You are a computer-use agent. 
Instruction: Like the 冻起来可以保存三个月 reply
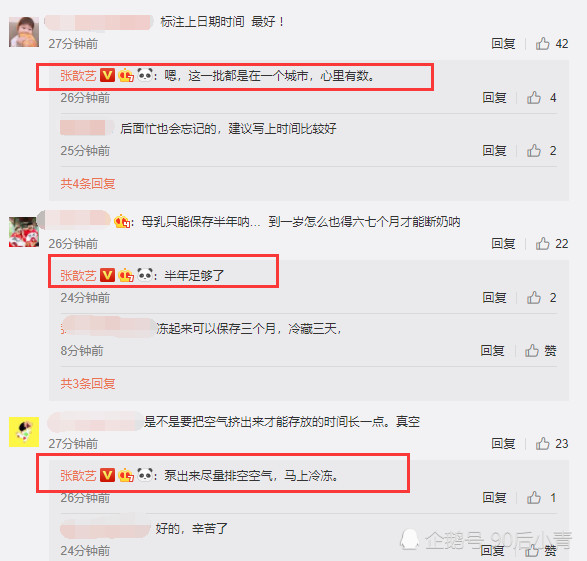coord(532,351)
